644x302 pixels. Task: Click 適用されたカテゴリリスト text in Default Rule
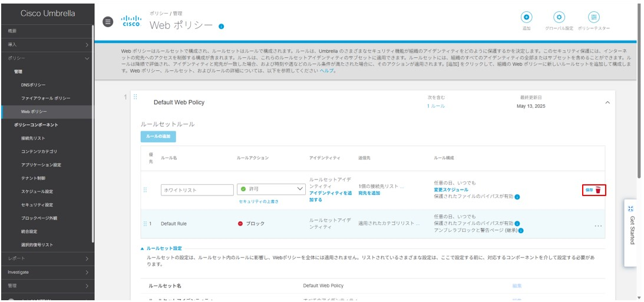pos(389,224)
